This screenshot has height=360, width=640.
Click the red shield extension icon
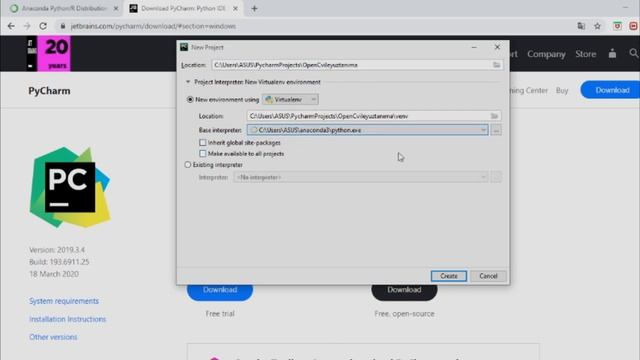[x=617, y=26]
